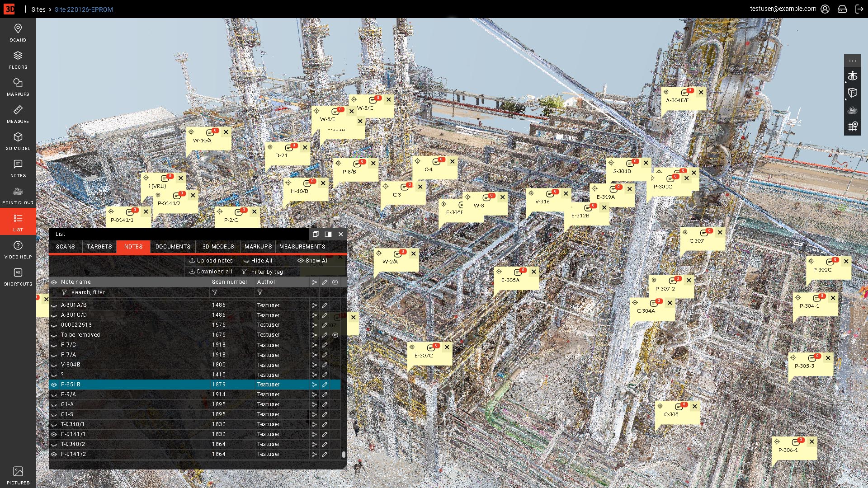Hide the P-351B note visibility
The height and width of the screenshot is (488, 868).
point(54,385)
